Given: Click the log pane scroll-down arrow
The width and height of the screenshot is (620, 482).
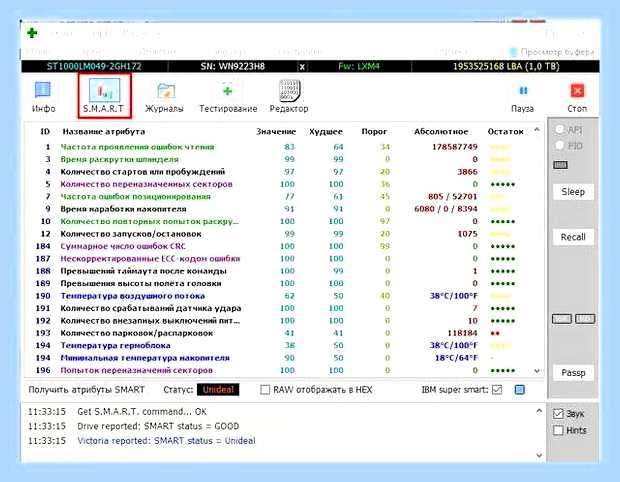Looking at the screenshot, I should tap(539, 456).
